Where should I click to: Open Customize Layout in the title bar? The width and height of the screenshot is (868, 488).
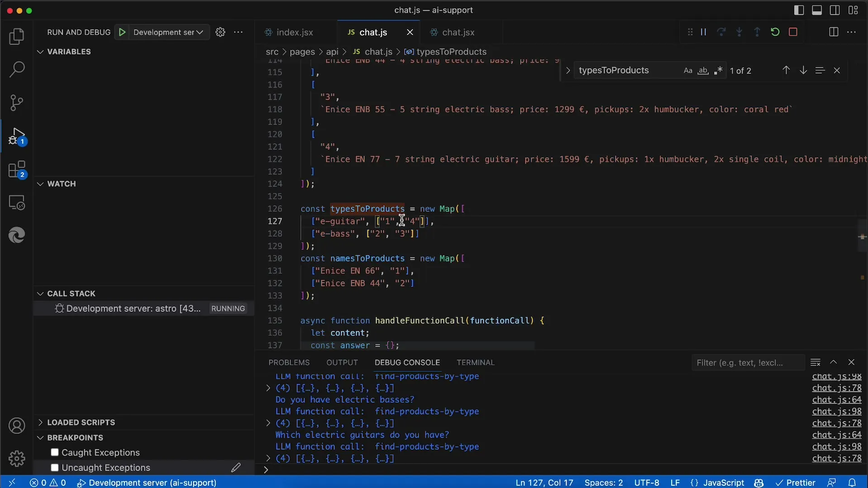click(x=853, y=10)
